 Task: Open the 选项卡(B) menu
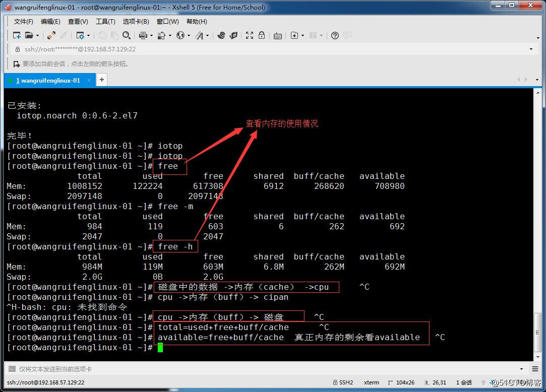(x=136, y=22)
